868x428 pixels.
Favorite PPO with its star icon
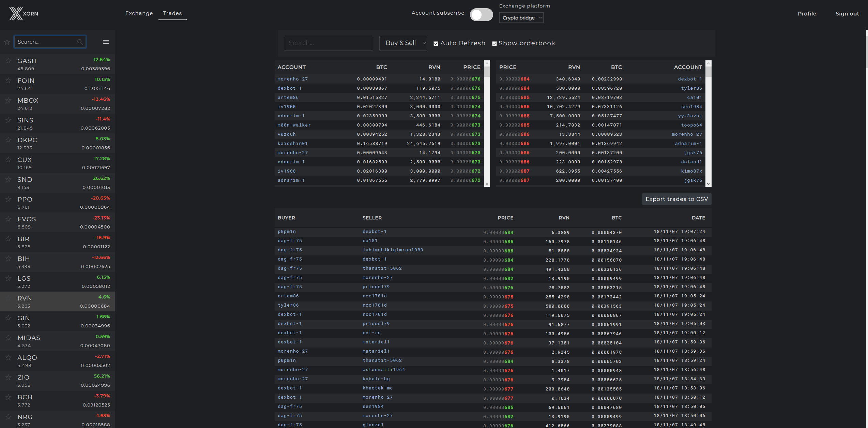pos(9,199)
